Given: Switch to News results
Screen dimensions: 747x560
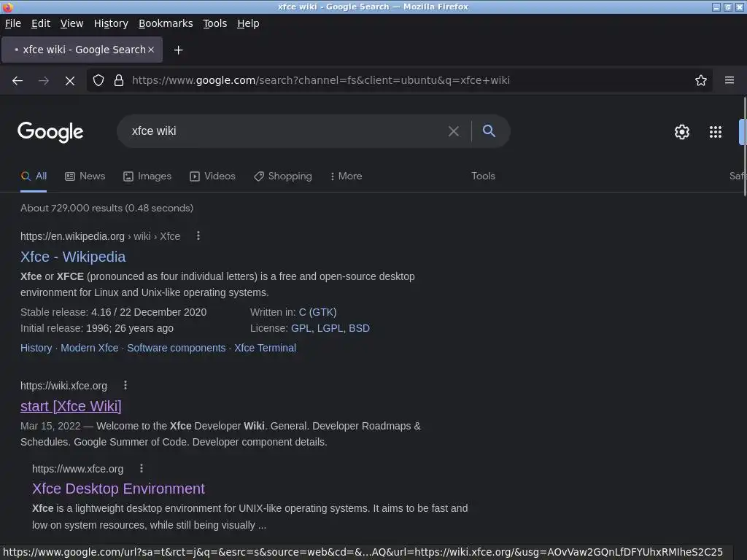Looking at the screenshot, I should [x=85, y=176].
